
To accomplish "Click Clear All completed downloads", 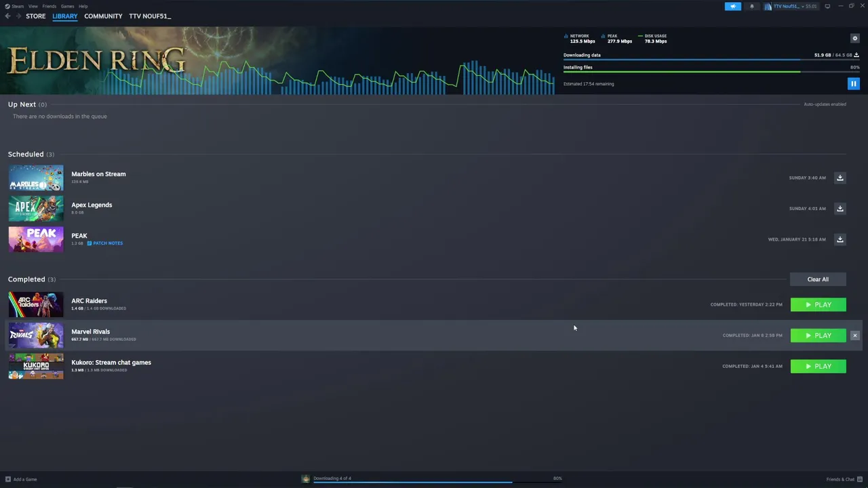I will (818, 279).
